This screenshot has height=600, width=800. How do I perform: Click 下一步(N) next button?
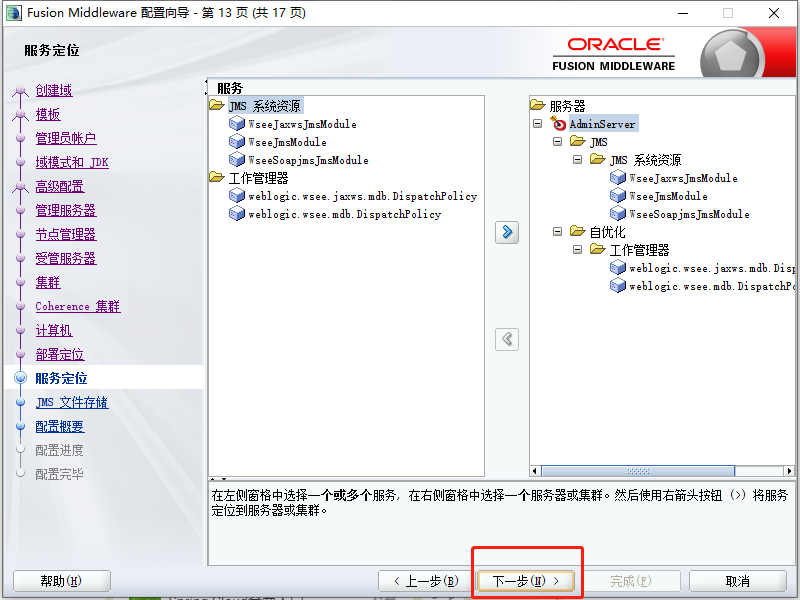[526, 581]
